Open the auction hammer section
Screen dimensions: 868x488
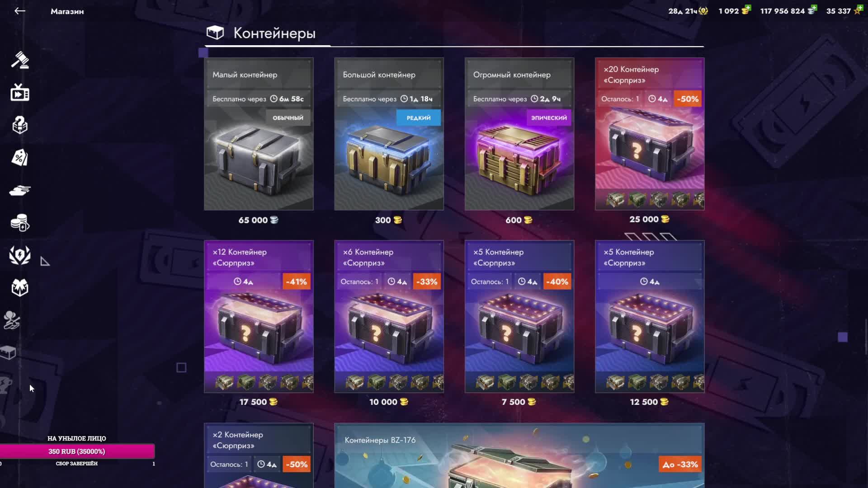pos(20,60)
